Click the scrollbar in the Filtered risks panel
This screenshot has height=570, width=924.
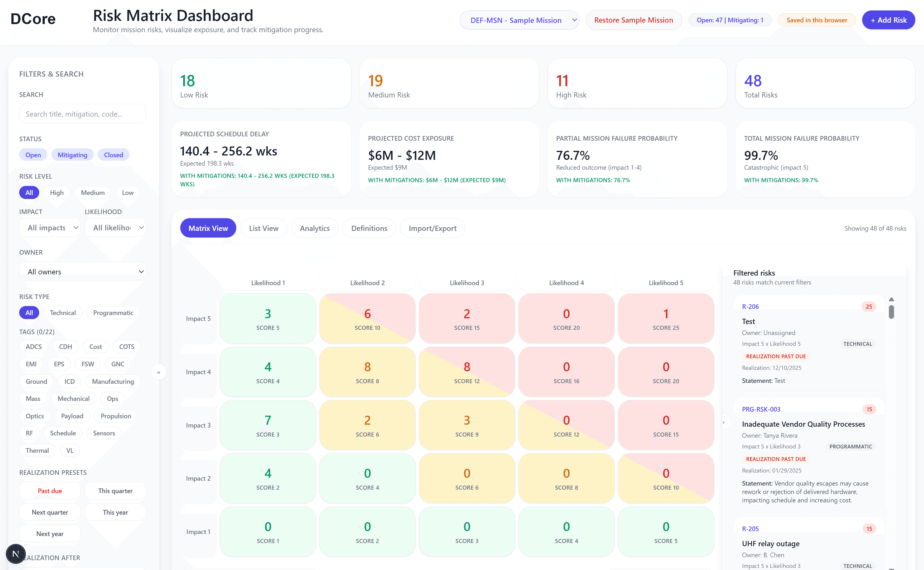(x=891, y=312)
